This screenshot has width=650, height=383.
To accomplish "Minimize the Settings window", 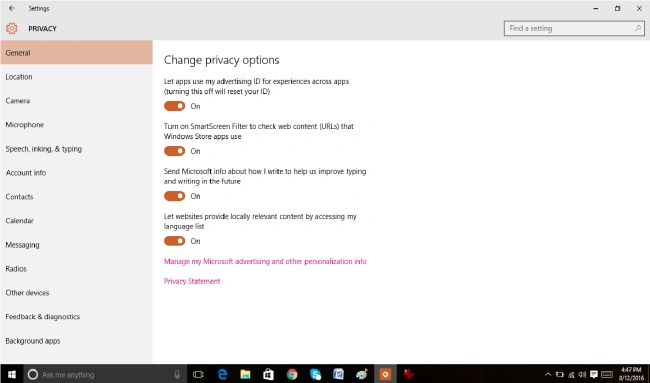I will point(596,8).
